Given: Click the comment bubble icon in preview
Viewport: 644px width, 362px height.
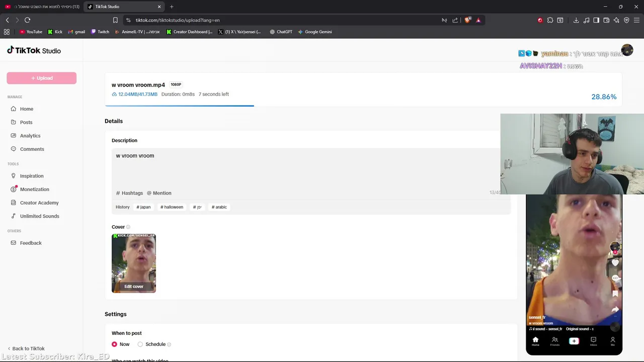Looking at the screenshot, I should (x=615, y=278).
